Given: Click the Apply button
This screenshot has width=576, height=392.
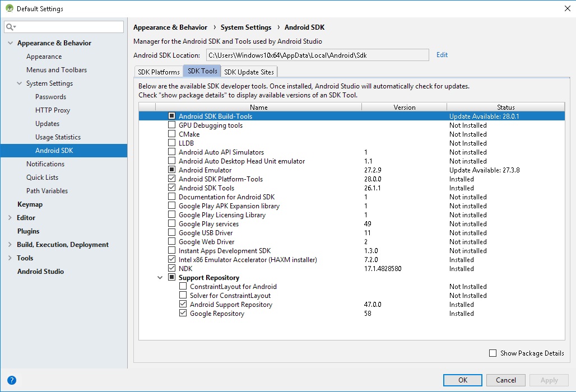Looking at the screenshot, I should tap(549, 380).
